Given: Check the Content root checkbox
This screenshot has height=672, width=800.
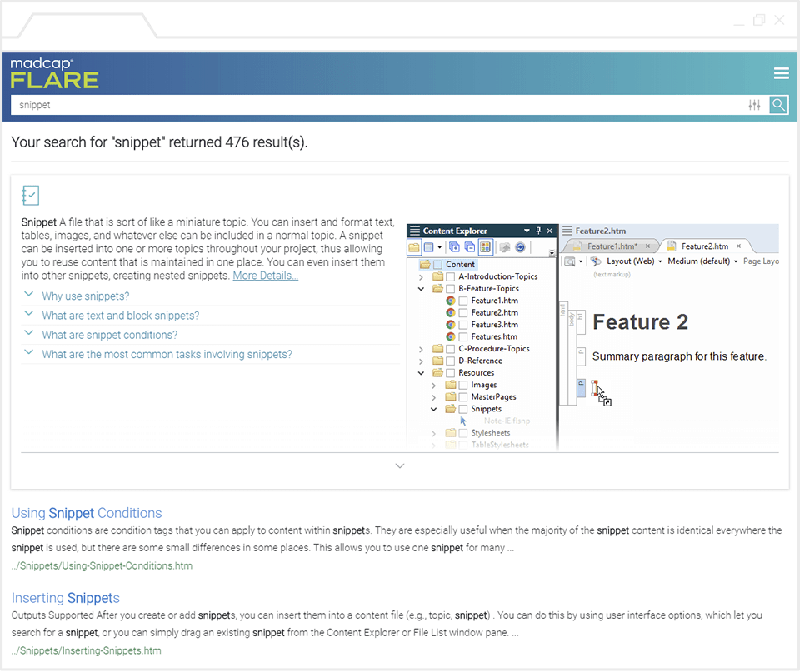Looking at the screenshot, I should pyautogui.click(x=437, y=265).
